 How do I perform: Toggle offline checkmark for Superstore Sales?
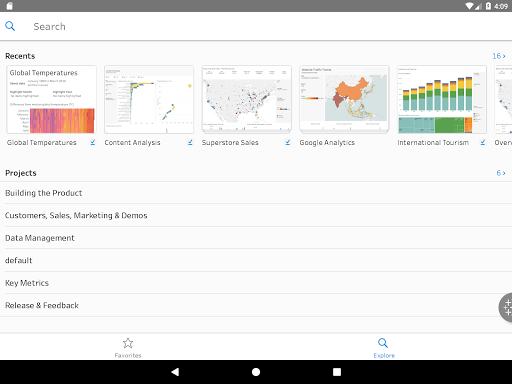point(288,142)
